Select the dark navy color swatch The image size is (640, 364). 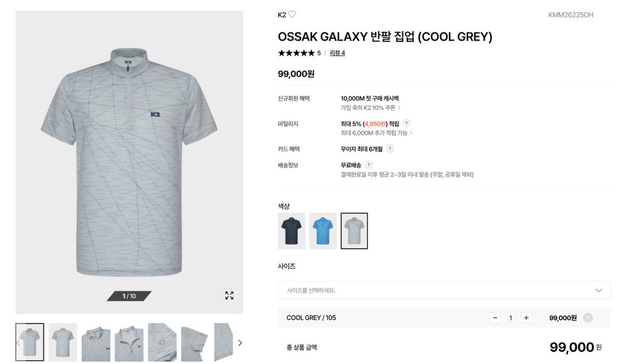291,231
